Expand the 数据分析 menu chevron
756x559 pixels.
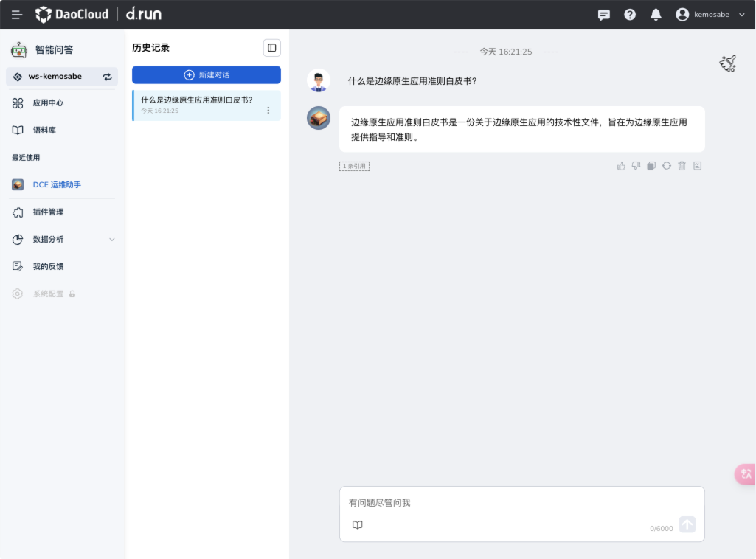112,240
